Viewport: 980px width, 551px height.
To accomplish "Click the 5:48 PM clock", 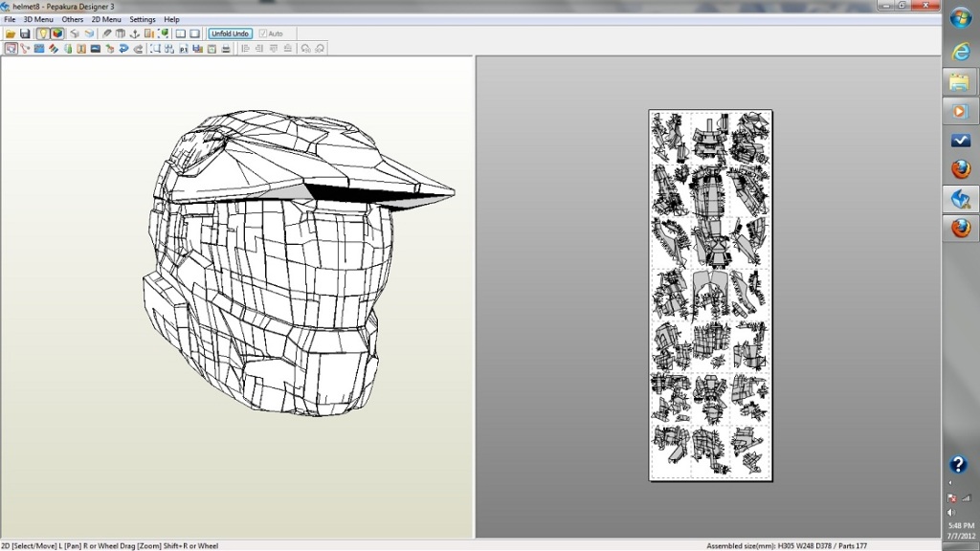I will [x=961, y=526].
